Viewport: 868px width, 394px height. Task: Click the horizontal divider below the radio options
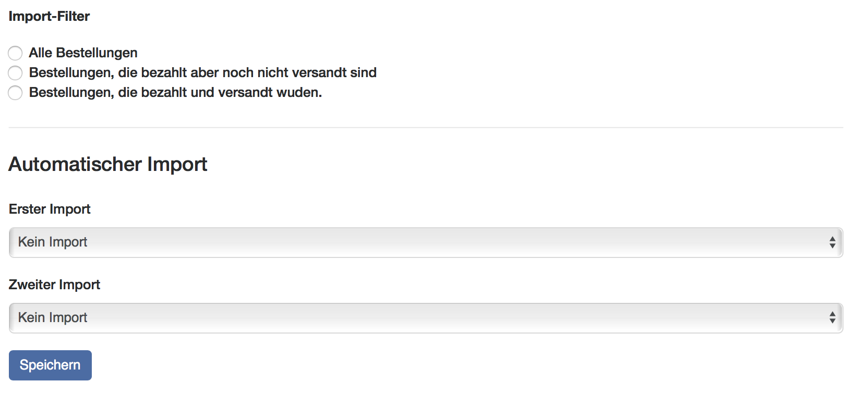[x=426, y=128]
